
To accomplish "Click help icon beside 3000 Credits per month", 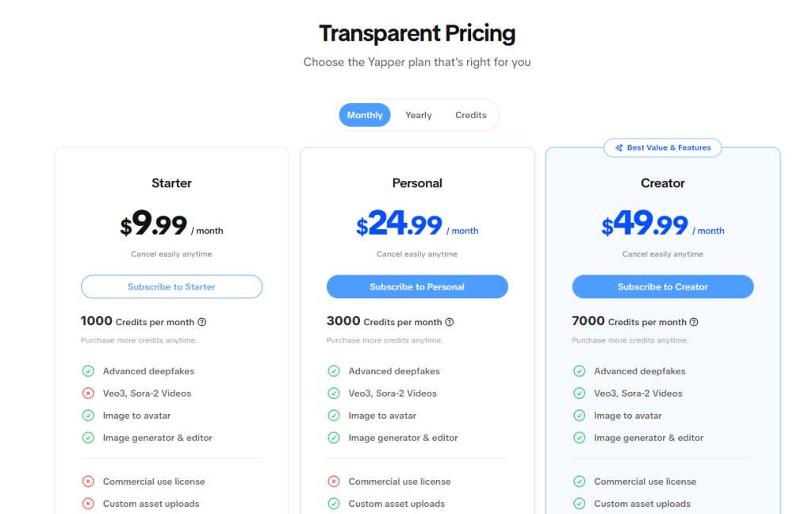I will pyautogui.click(x=450, y=322).
